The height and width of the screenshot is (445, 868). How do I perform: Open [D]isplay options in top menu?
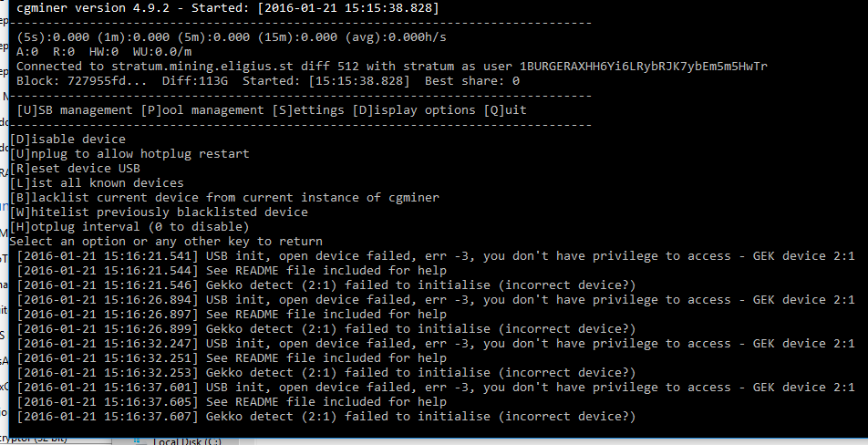[x=414, y=110]
